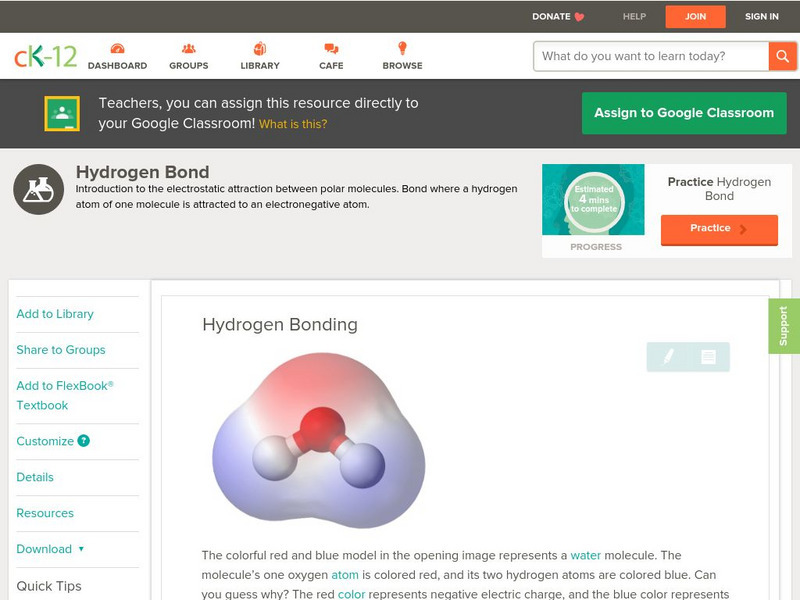Click Share to Groups link
This screenshot has width=800, height=600.
tap(61, 349)
